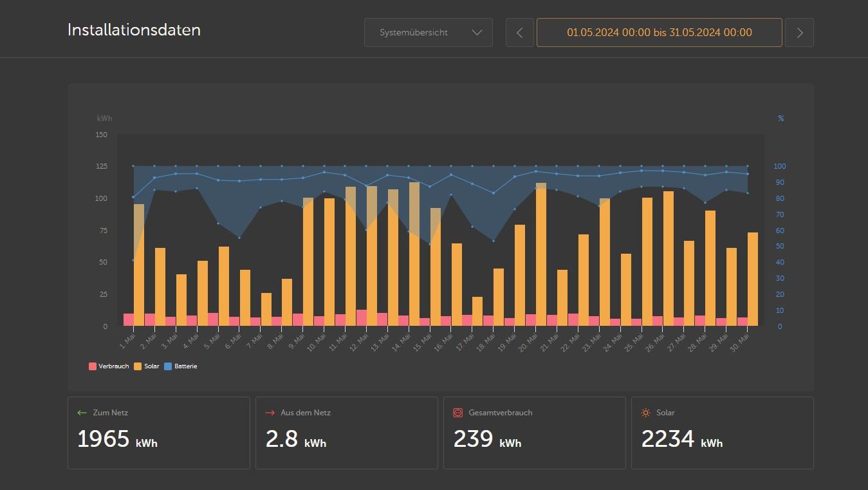Select the 2.8 kWh Aus dem Netz value

pyautogui.click(x=296, y=439)
